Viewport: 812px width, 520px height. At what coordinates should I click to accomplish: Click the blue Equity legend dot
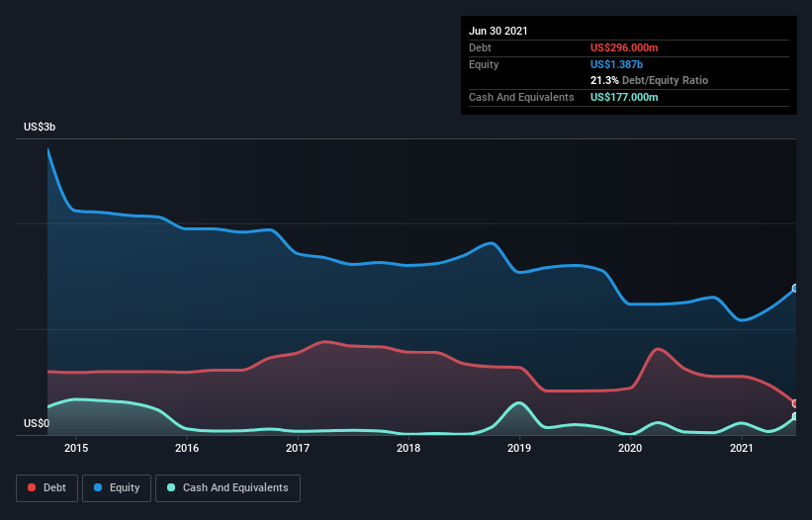pos(98,488)
